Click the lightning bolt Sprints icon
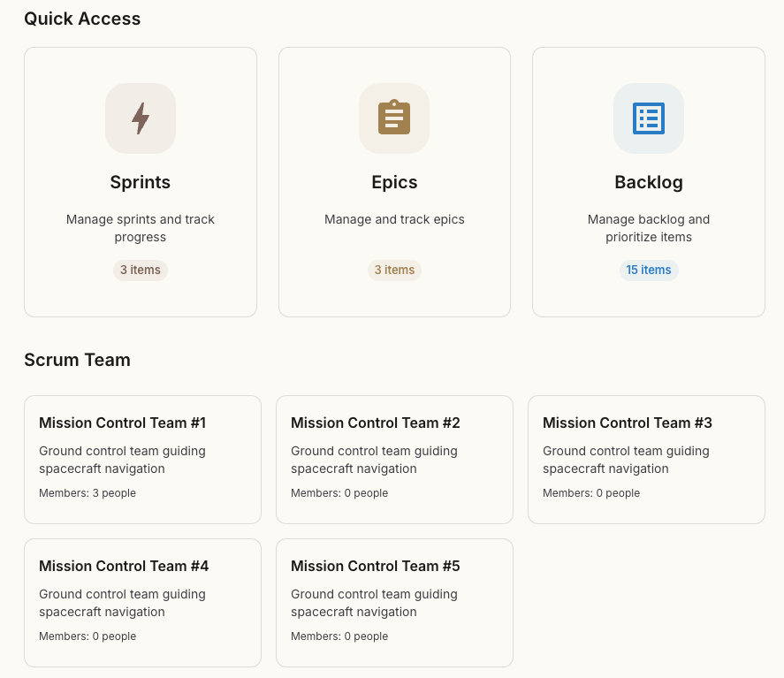The width and height of the screenshot is (784, 678). click(140, 118)
